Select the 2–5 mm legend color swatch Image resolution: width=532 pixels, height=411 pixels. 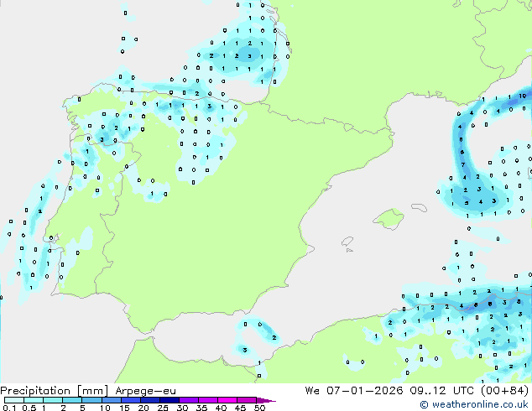72,400
